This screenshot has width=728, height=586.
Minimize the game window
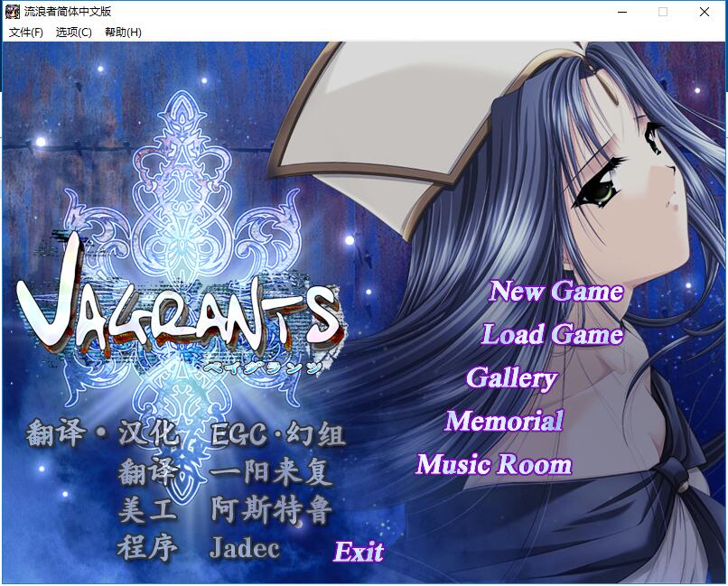tap(621, 12)
